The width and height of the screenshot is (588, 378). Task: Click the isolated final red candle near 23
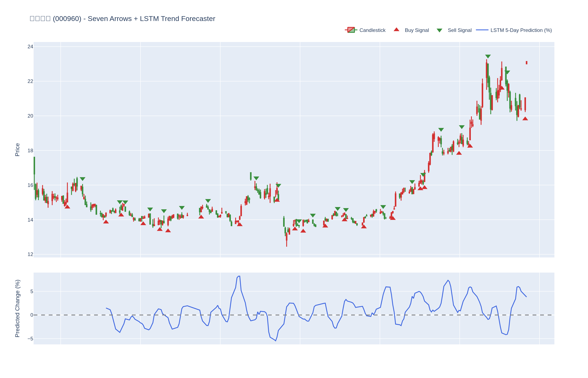tap(526, 63)
